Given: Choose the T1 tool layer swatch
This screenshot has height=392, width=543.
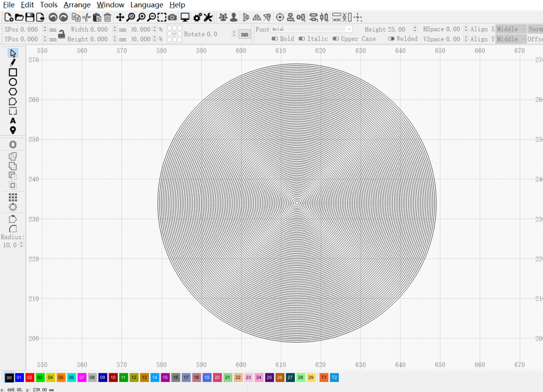Looking at the screenshot, I should point(324,378).
